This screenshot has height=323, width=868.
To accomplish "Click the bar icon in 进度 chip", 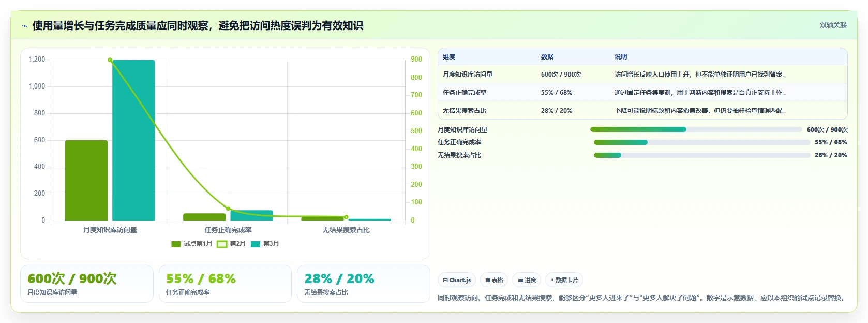I will coord(520,281).
